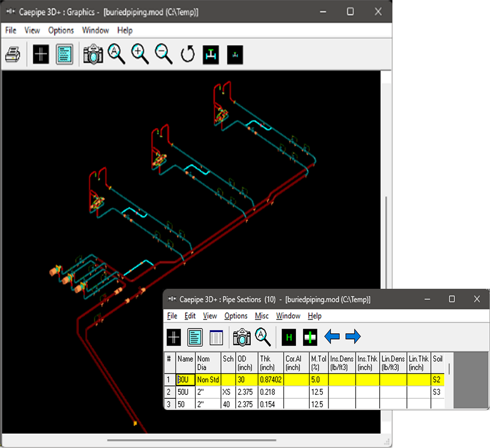Image resolution: width=490 pixels, height=448 pixels.
Task: Open the list table icon in Pipe Sections toolbar
Action: point(216,338)
